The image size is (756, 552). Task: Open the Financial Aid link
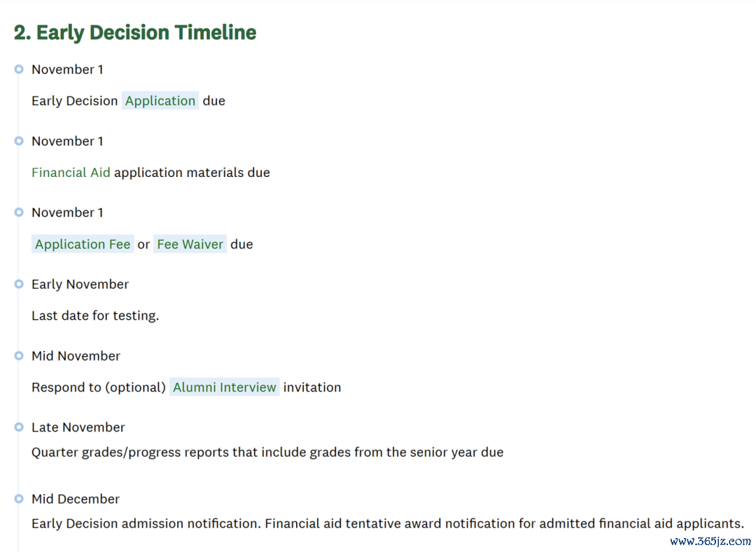(71, 172)
